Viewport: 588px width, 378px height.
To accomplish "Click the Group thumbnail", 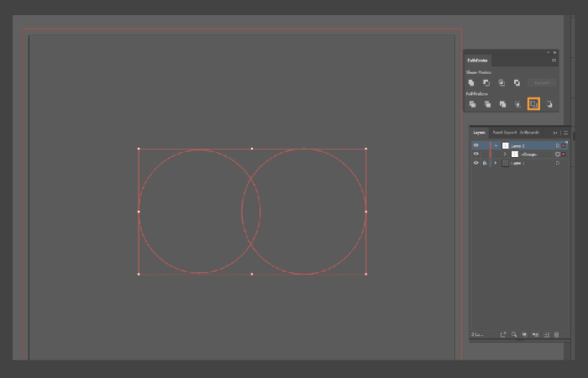I will (514, 154).
